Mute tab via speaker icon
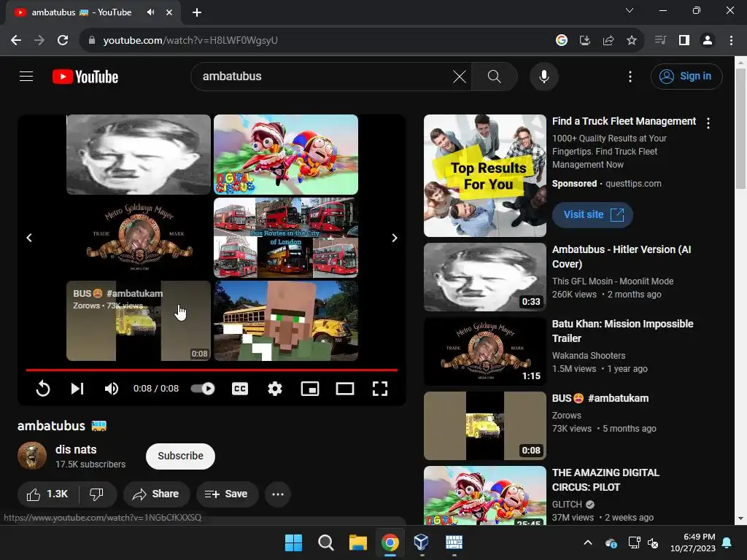The height and width of the screenshot is (560, 747). (x=151, y=12)
